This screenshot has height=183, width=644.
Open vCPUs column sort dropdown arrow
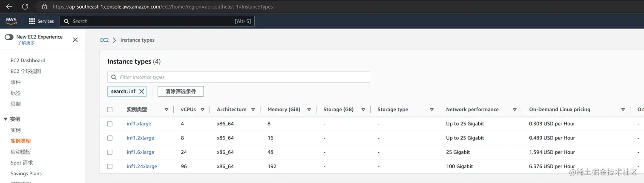point(203,110)
